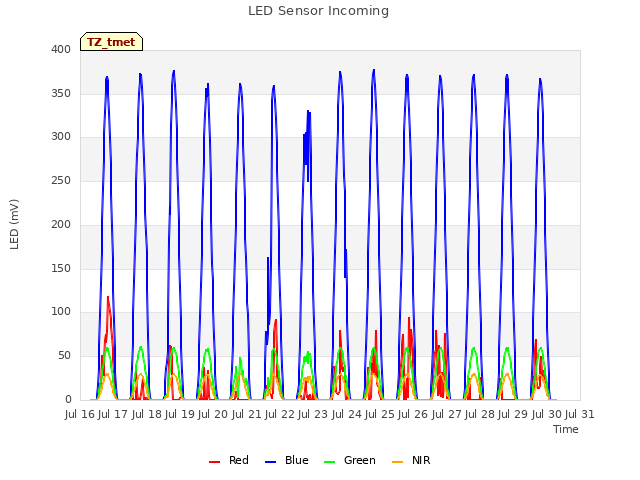Image resolution: width=640 pixels, height=480 pixels.
Task: Click the 400 y-axis tick label
Action: pos(61,50)
